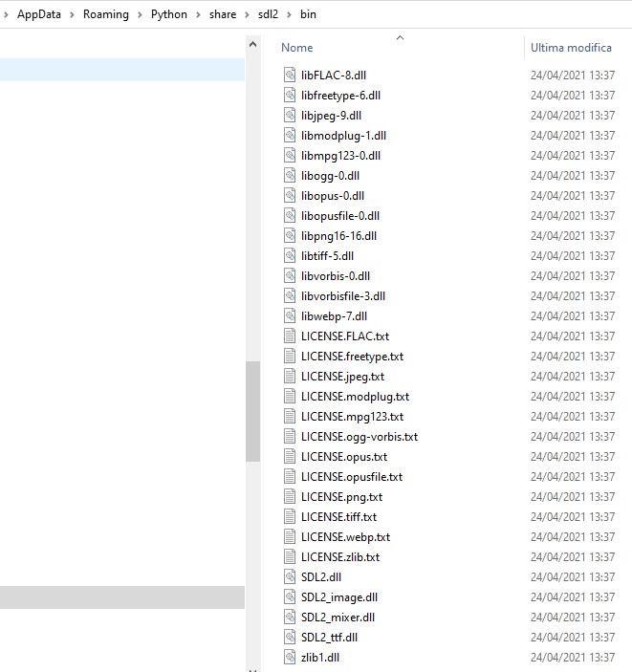The height and width of the screenshot is (672, 632).
Task: Click the libopus-0.dll file icon
Action: 290,195
